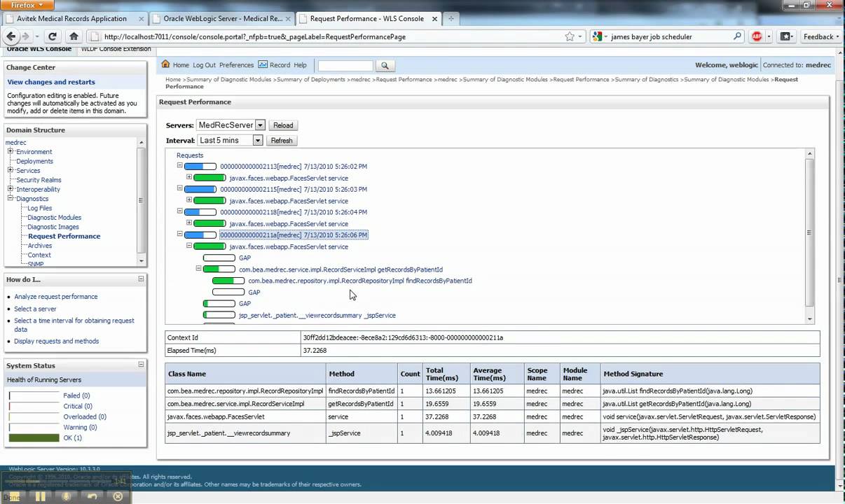Click the console Home house icon
845x504 pixels.
click(165, 64)
